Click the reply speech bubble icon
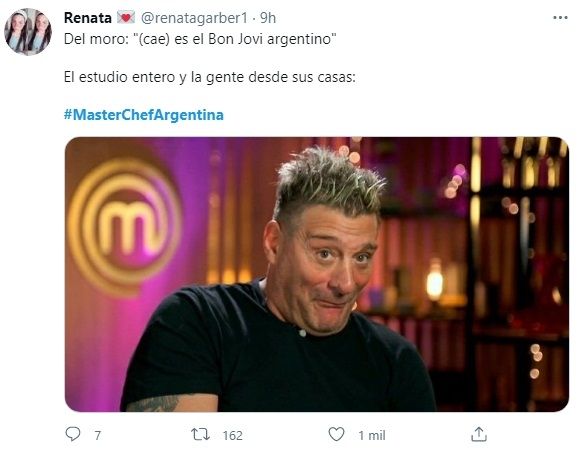The height and width of the screenshot is (454, 580). click(72, 434)
